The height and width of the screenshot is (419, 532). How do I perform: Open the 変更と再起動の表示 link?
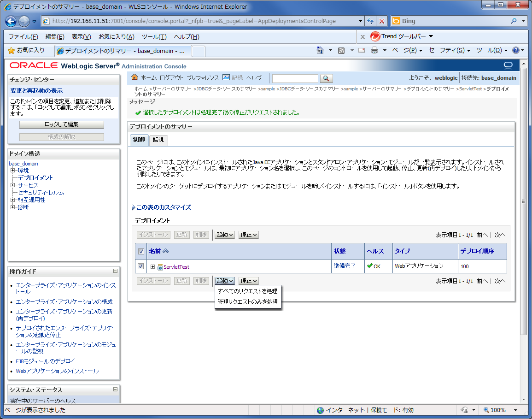click(x=36, y=91)
